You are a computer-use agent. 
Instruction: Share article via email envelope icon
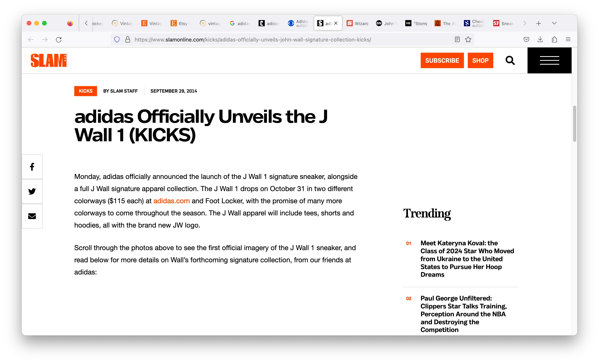pyautogui.click(x=32, y=216)
